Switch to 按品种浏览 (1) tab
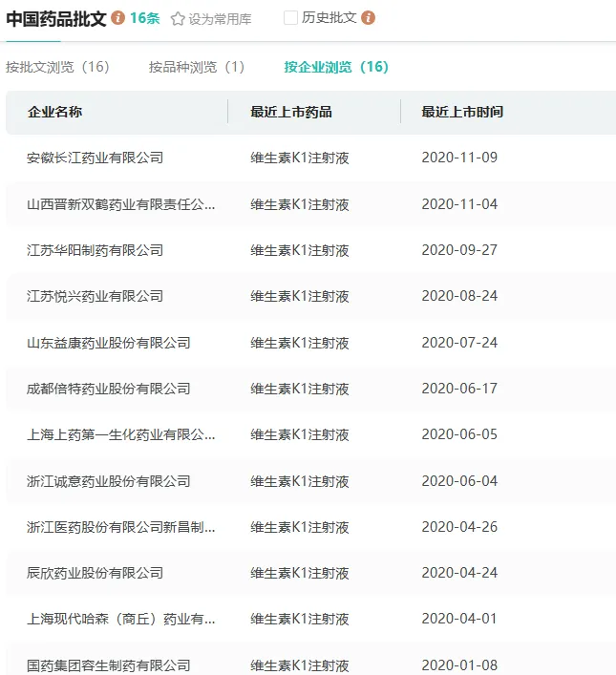This screenshot has height=675, width=616. point(197,67)
